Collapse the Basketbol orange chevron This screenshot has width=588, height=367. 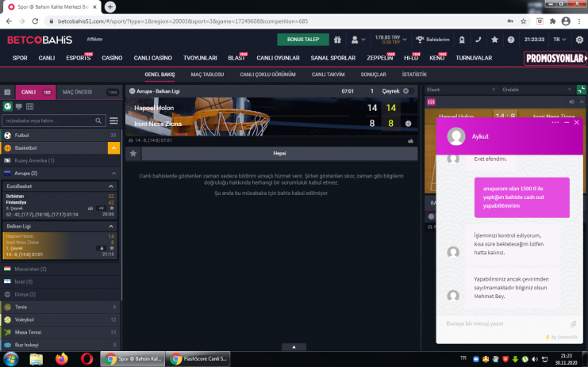(x=113, y=148)
